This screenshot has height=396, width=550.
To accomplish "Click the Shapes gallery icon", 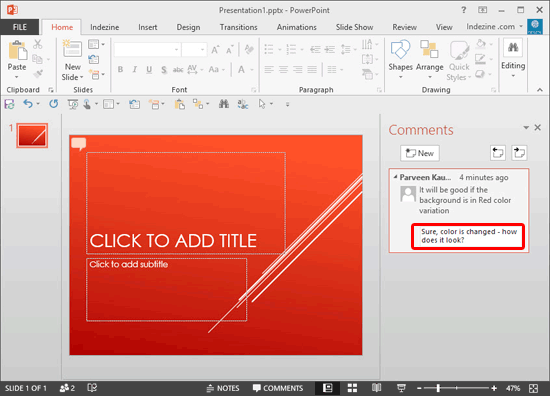I will [400, 50].
